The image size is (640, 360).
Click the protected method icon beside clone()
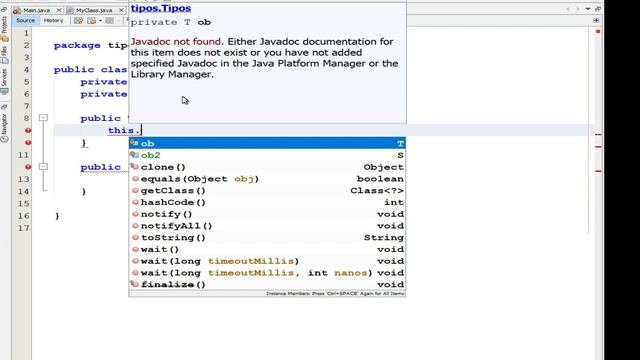pyautogui.click(x=134, y=167)
